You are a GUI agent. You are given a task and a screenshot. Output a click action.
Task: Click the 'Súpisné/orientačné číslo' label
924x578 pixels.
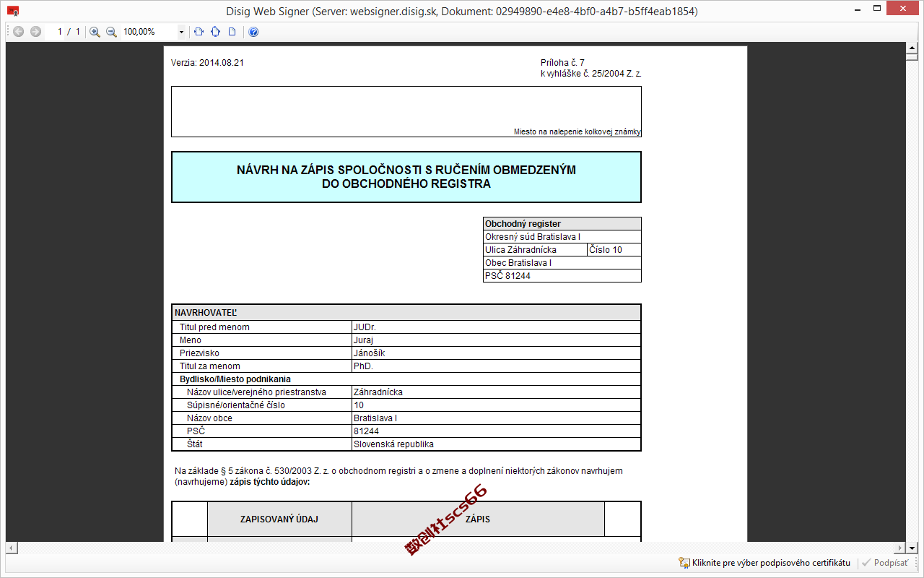(236, 405)
